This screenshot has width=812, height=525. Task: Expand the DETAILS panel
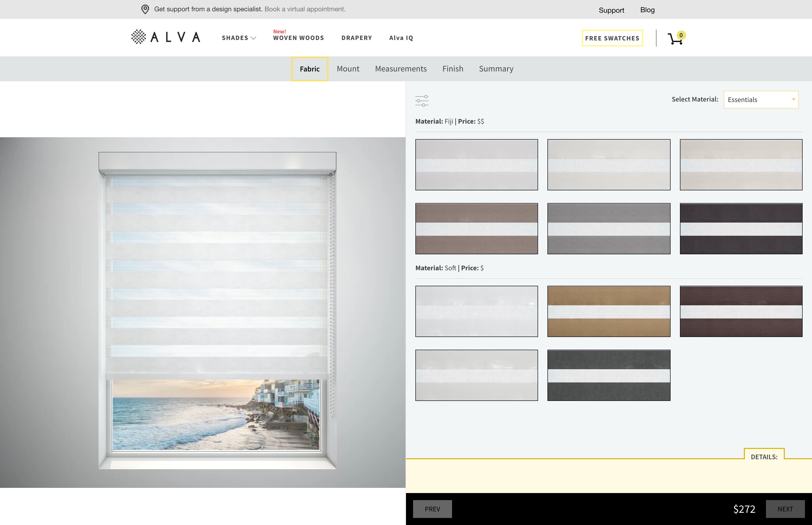765,456
